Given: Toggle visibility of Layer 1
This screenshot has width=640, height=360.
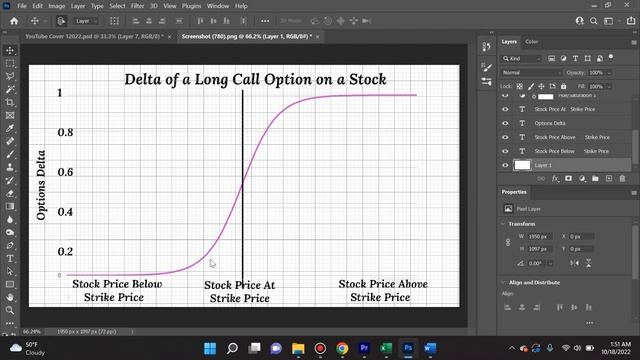Looking at the screenshot, I should pyautogui.click(x=505, y=165).
